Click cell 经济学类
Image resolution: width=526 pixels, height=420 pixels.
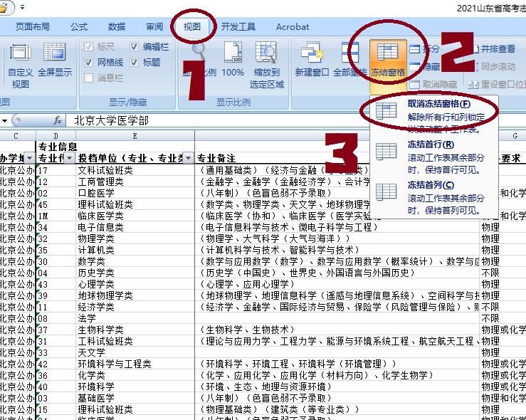coord(135,308)
